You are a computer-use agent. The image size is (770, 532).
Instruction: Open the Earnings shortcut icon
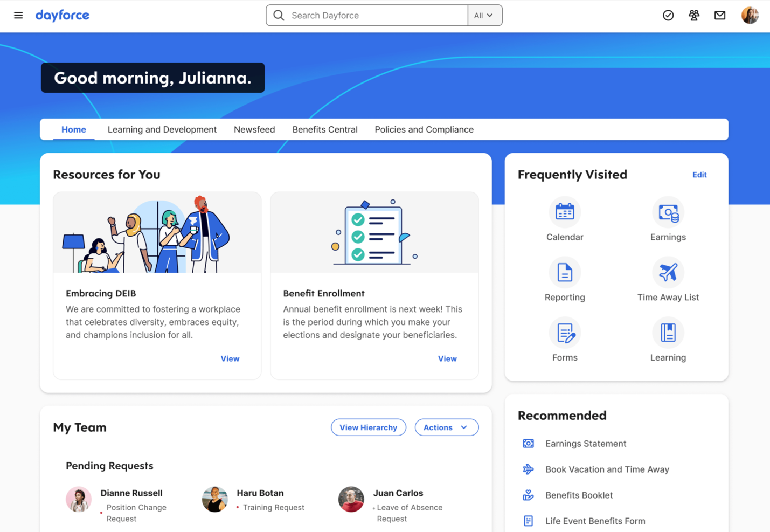pos(668,212)
